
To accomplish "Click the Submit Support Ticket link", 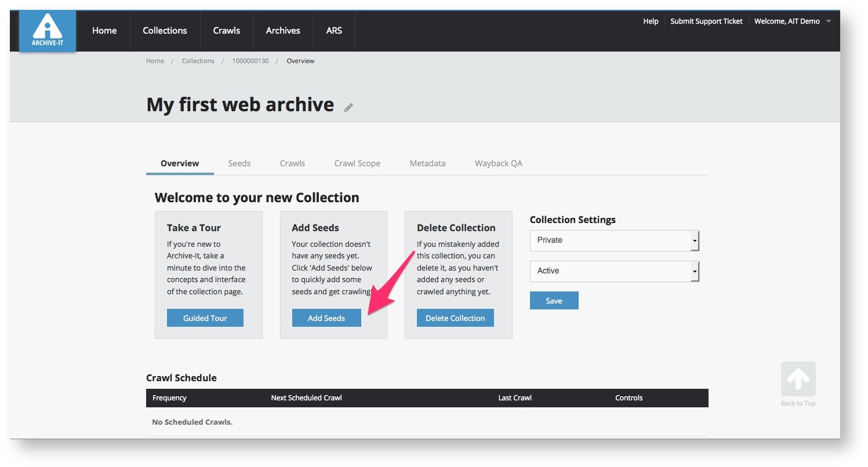I will coord(706,21).
